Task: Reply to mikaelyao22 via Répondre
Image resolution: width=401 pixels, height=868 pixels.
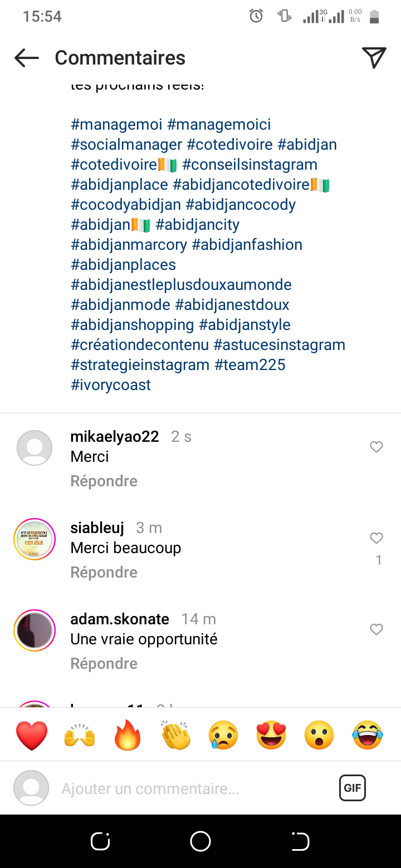Action: coord(104,481)
